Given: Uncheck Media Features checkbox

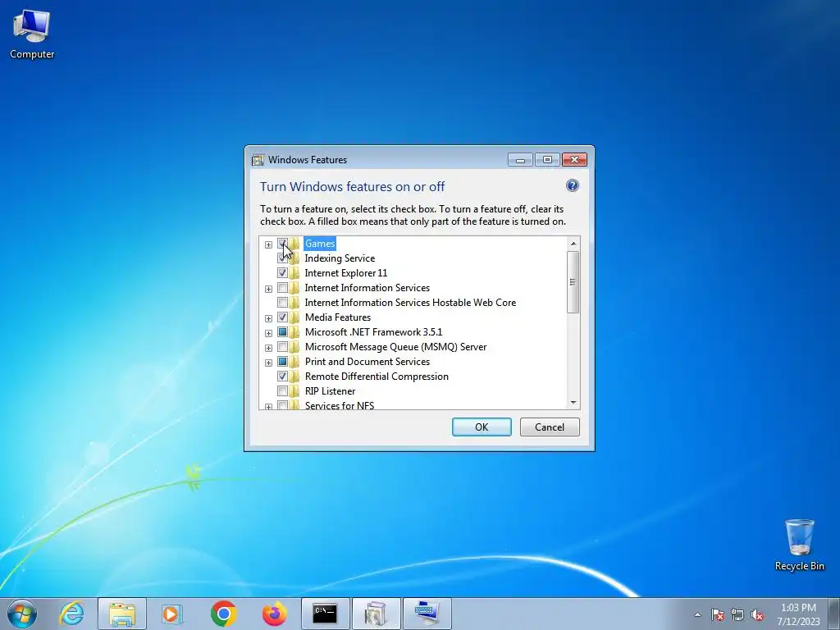Looking at the screenshot, I should tap(282, 317).
